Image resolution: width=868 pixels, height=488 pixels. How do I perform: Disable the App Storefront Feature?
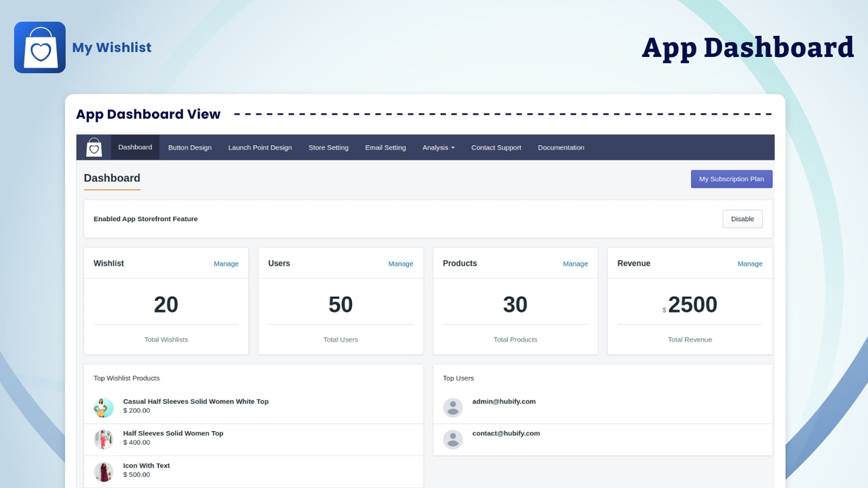pyautogui.click(x=742, y=218)
